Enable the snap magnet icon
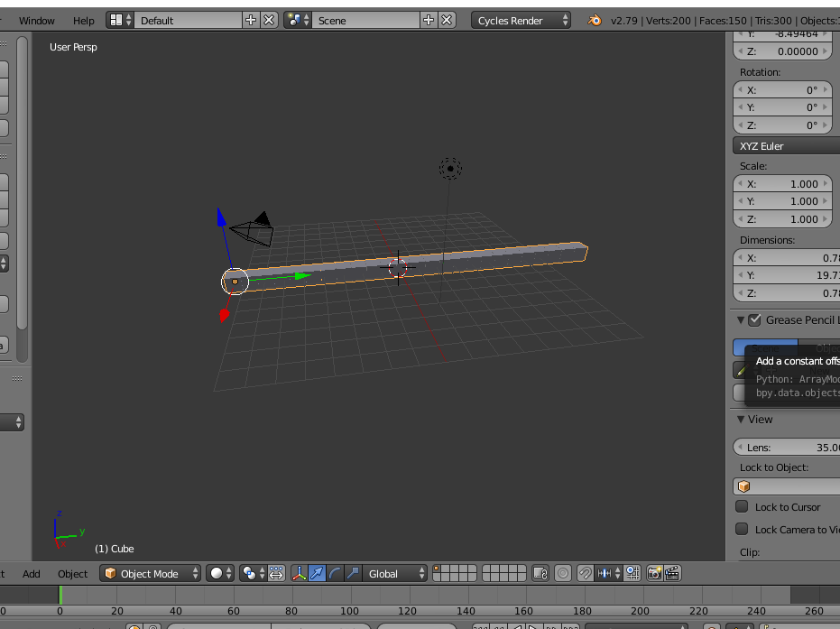 tap(587, 573)
